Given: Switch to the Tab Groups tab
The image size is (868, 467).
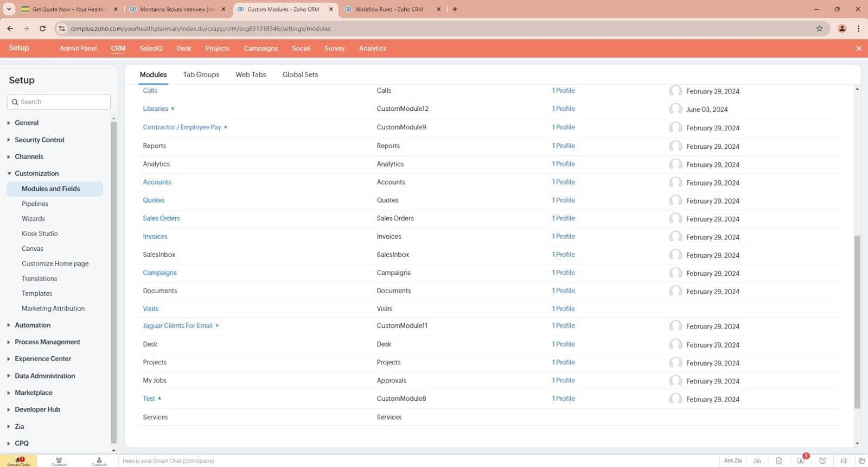Looking at the screenshot, I should pyautogui.click(x=201, y=74).
